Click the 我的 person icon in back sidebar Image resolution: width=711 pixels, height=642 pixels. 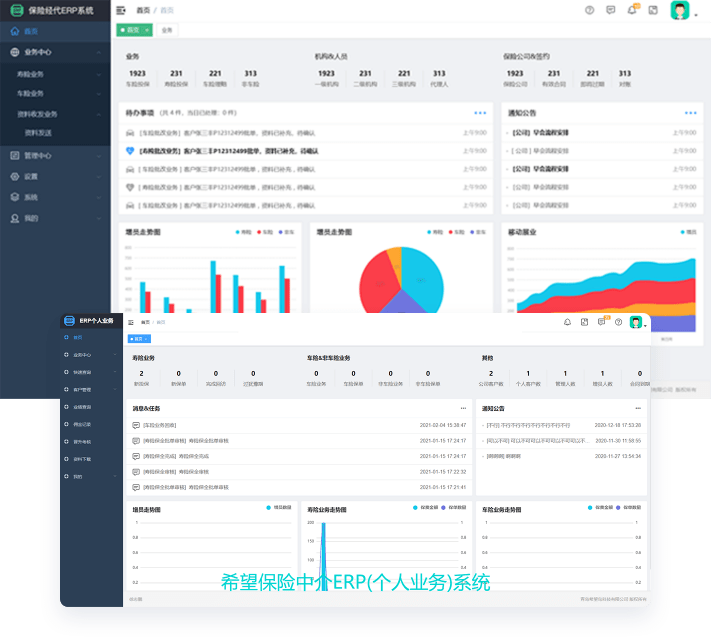click(x=15, y=218)
